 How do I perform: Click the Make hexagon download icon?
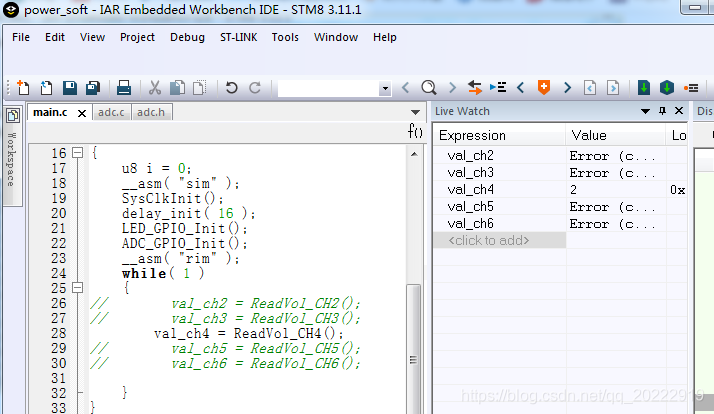(667, 87)
